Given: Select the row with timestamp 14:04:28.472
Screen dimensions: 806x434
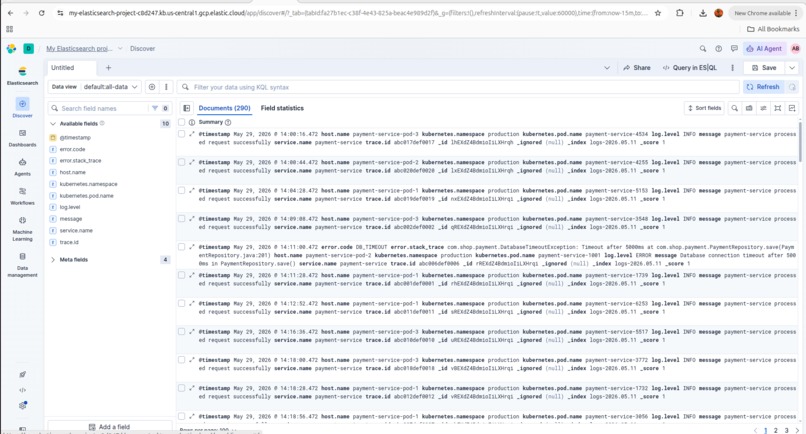Looking at the screenshot, I should tap(181, 190).
